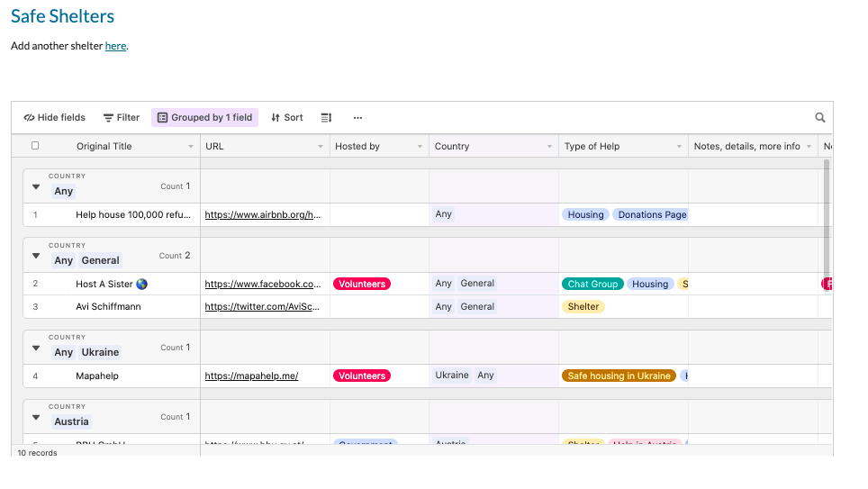The width and height of the screenshot is (868, 489).
Task: Click Volunteers tag in Mapahelp row
Action: tap(361, 376)
